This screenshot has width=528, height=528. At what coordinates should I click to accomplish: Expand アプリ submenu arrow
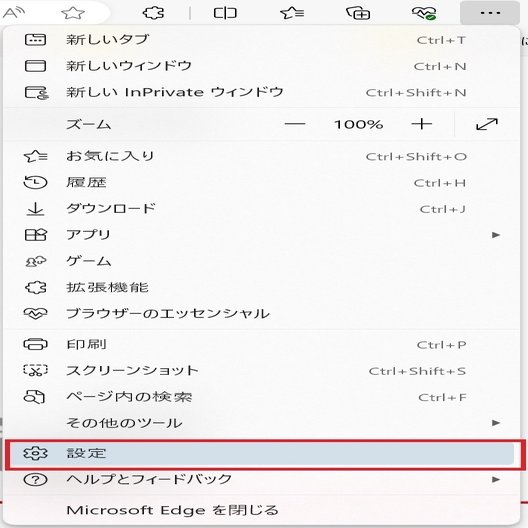(496, 235)
